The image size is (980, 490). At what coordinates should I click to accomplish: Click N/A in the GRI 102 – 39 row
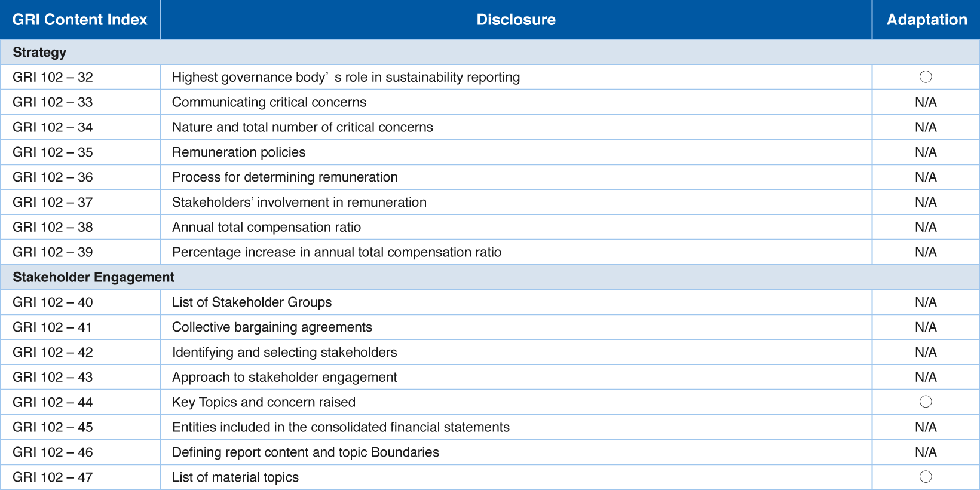(926, 252)
